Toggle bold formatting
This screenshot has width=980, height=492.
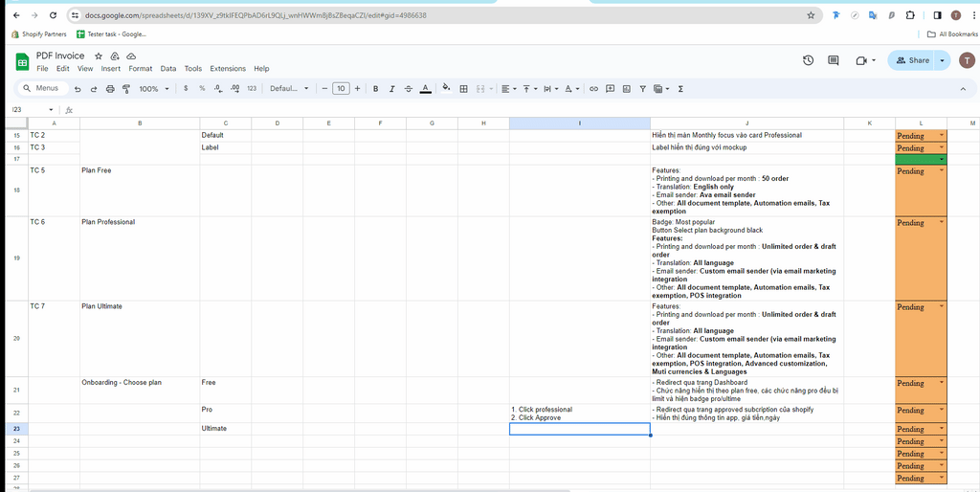pos(375,89)
